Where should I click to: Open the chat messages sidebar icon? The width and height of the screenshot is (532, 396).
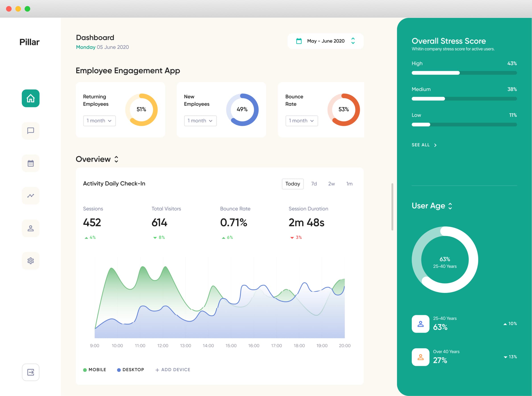tap(30, 131)
